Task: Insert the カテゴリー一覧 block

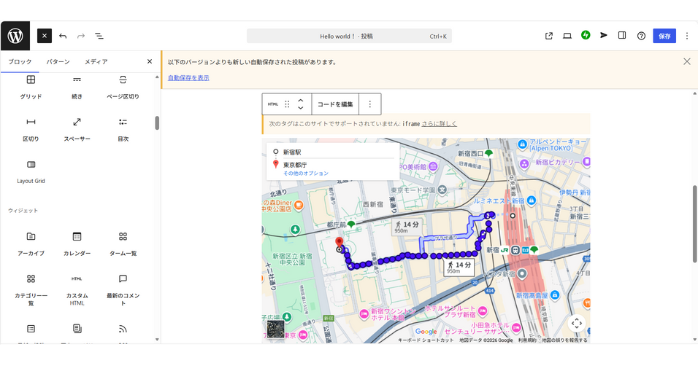Action: (31, 290)
